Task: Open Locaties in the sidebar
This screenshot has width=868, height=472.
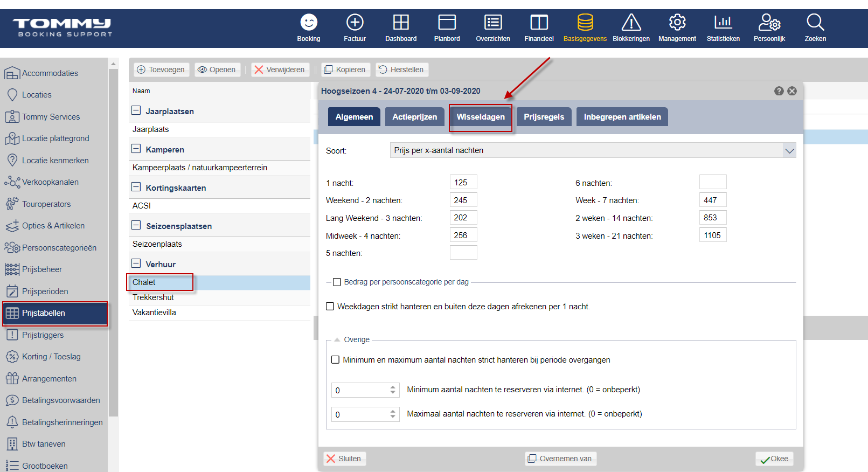Action: [37, 95]
